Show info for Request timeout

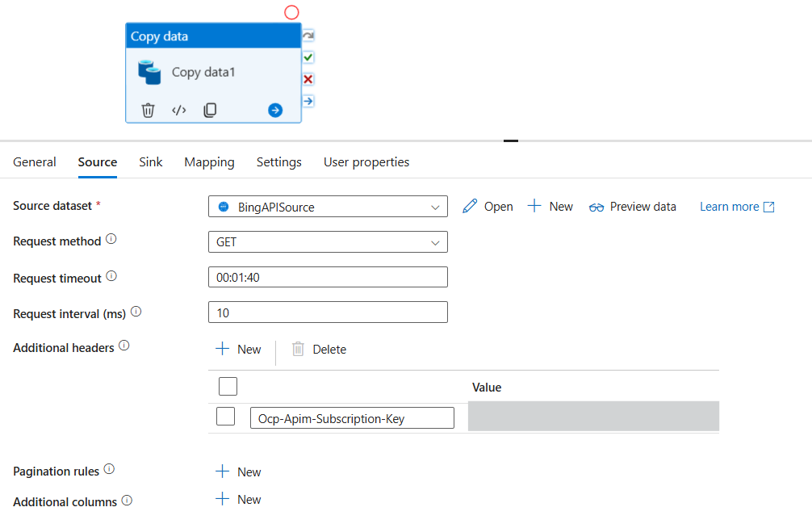click(111, 276)
